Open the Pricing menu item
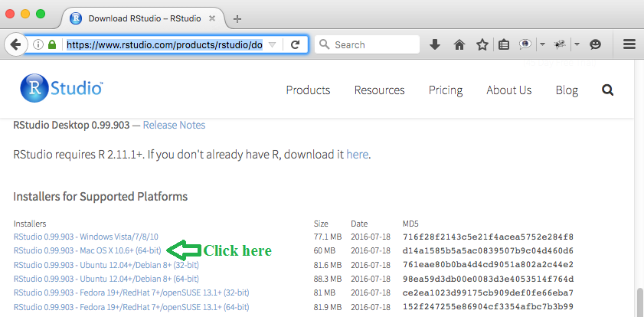Viewport: 644px width, 317px height. (x=446, y=90)
